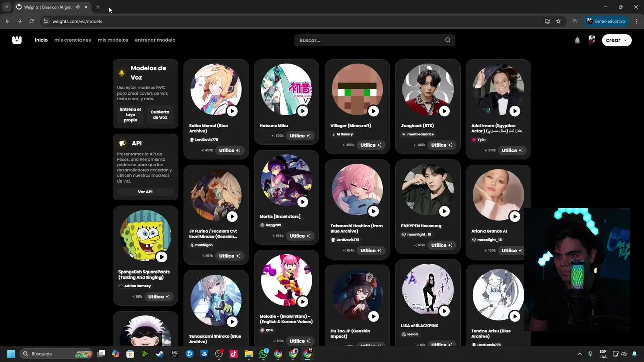The image size is (644, 362).
Task: Click the search magnifier icon
Action: 448,40
